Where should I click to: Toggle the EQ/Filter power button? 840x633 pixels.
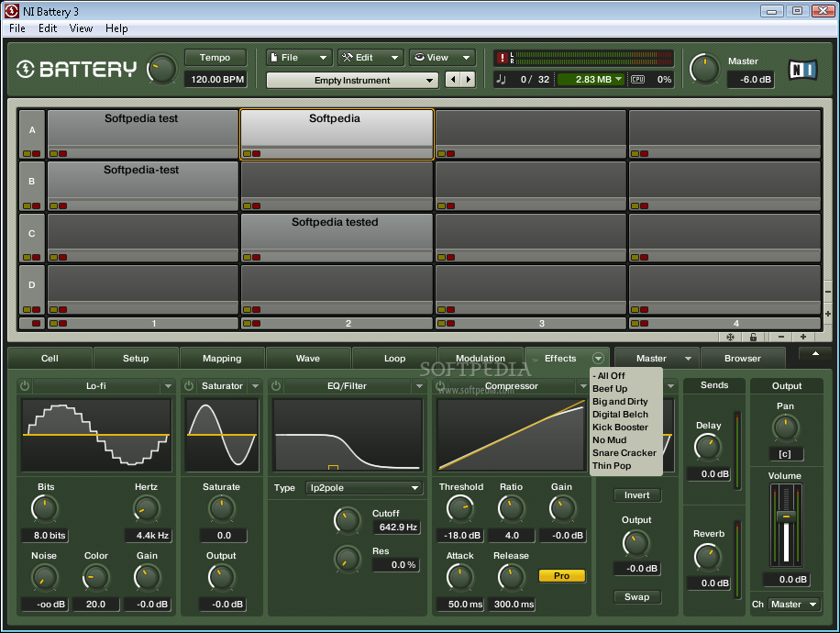click(x=276, y=385)
